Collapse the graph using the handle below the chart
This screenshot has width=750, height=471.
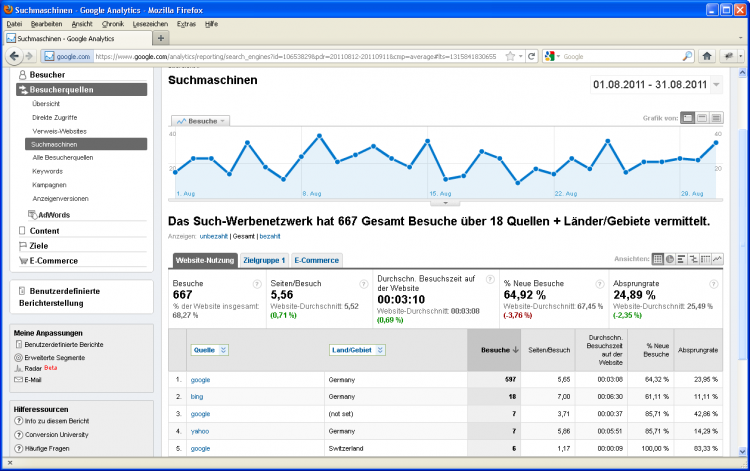pyautogui.click(x=444, y=202)
